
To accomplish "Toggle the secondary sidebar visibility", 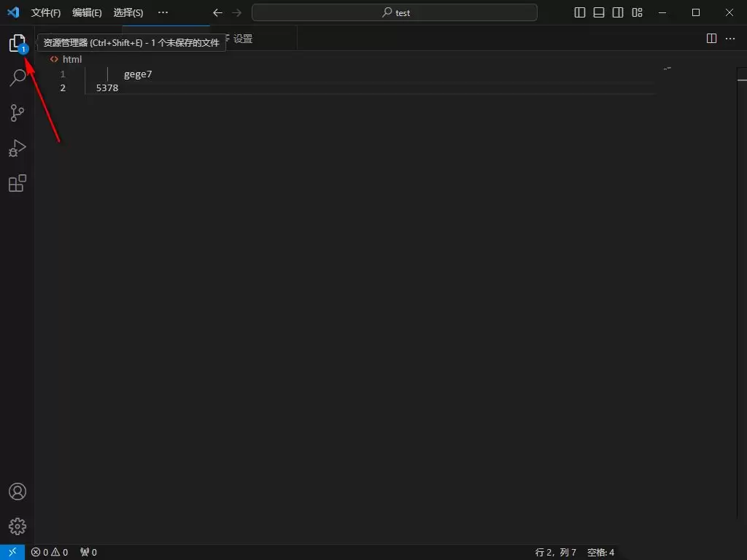I will pyautogui.click(x=617, y=12).
